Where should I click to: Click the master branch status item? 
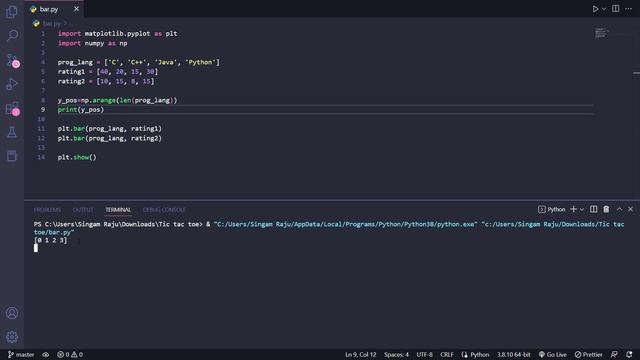coord(21,355)
